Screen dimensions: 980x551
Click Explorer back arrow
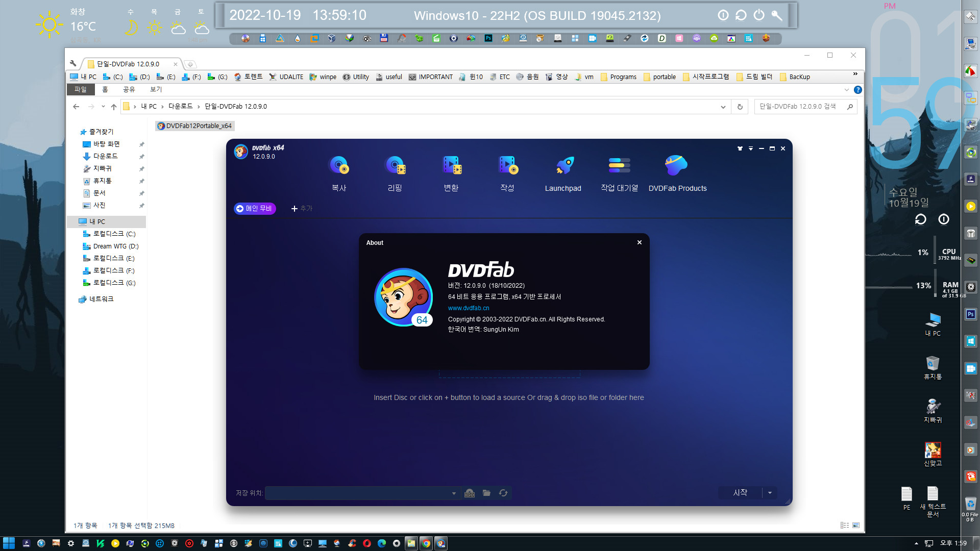pyautogui.click(x=76, y=107)
